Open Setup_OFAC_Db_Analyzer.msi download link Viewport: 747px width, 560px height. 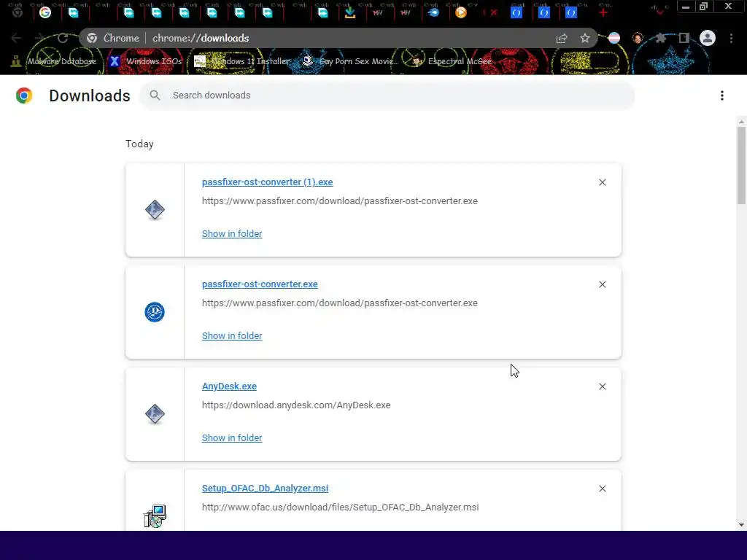click(265, 489)
